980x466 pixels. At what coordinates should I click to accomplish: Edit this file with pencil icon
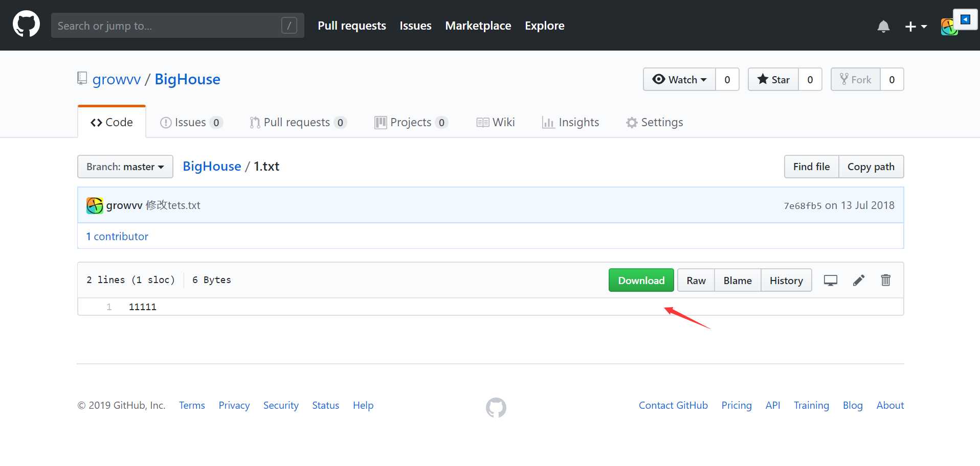coord(859,280)
